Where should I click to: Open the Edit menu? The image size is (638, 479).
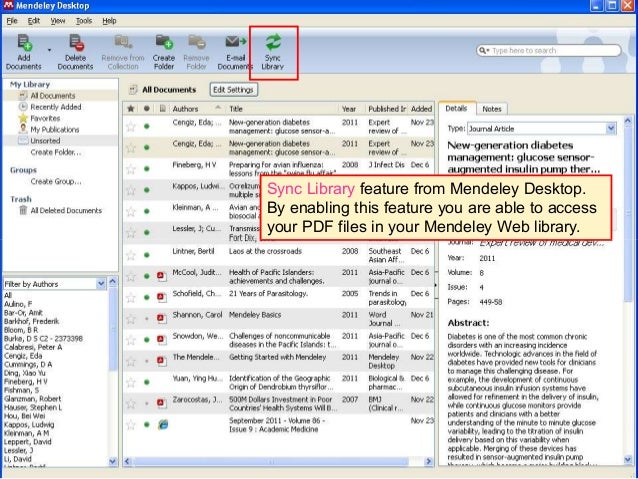(34, 21)
